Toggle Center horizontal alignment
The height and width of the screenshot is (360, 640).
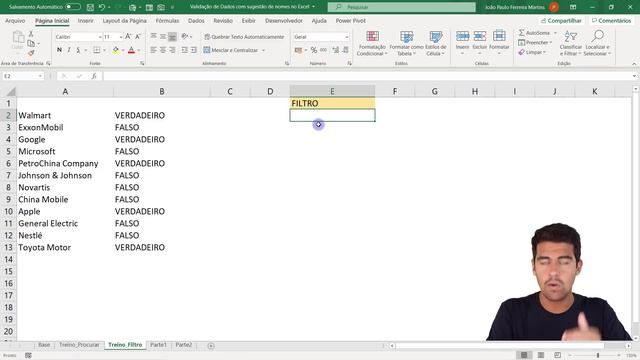pos(163,50)
